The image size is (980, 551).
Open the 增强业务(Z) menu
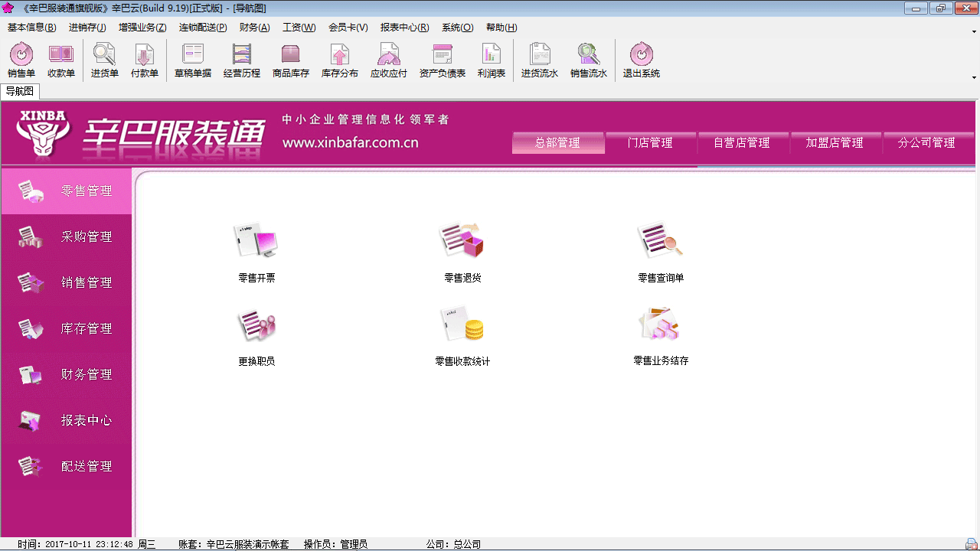tap(142, 28)
